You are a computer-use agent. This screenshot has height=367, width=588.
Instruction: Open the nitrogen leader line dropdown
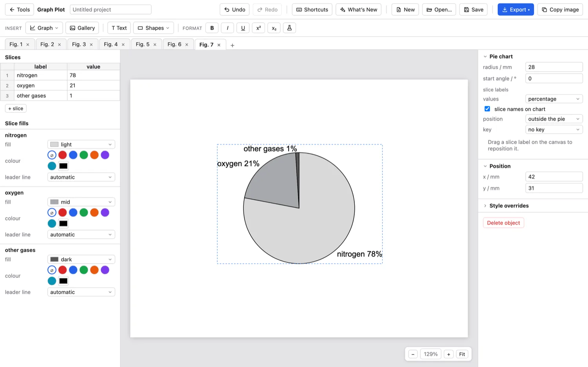81,177
